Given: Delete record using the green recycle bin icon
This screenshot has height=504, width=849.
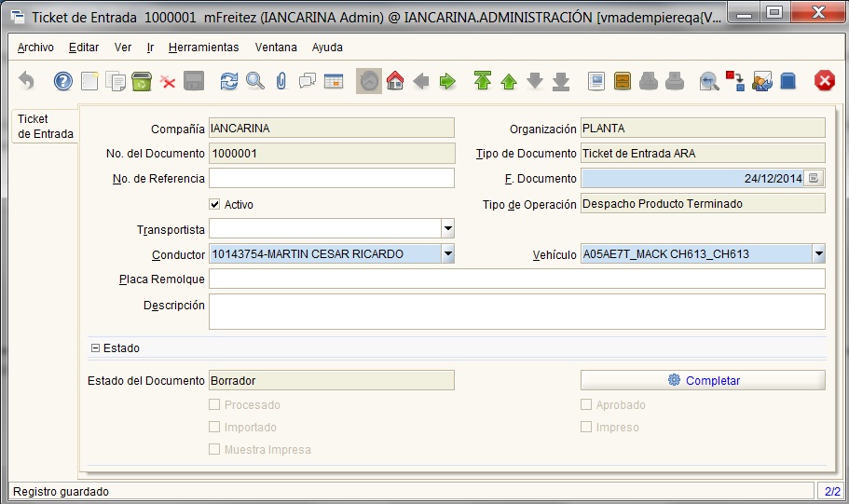Looking at the screenshot, I should [x=142, y=81].
